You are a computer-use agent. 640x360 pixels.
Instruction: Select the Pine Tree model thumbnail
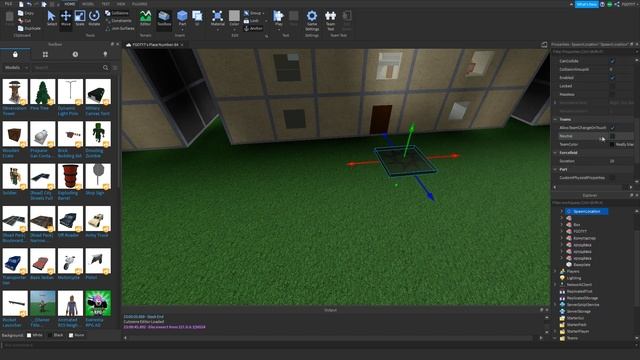click(x=43, y=92)
